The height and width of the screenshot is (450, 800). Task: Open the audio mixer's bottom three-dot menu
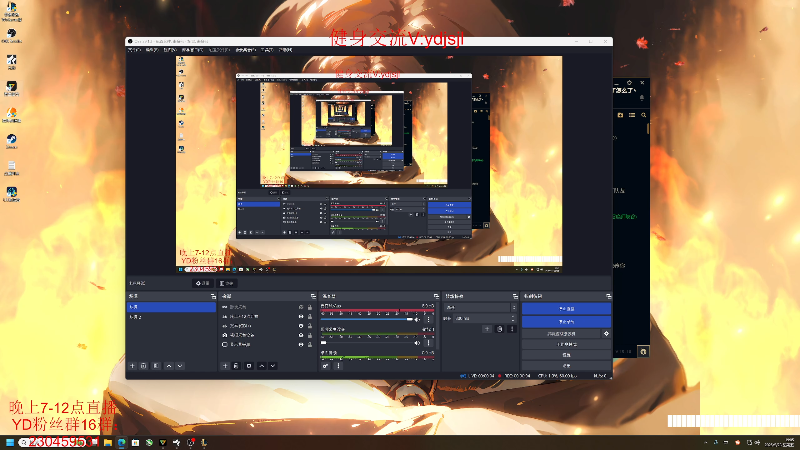tap(338, 366)
